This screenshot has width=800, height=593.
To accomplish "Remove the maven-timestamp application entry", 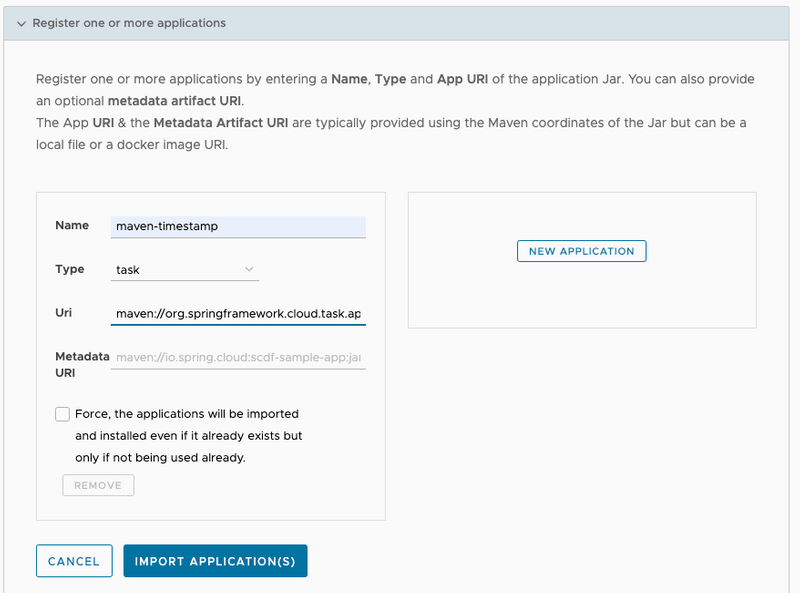I will click(98, 484).
